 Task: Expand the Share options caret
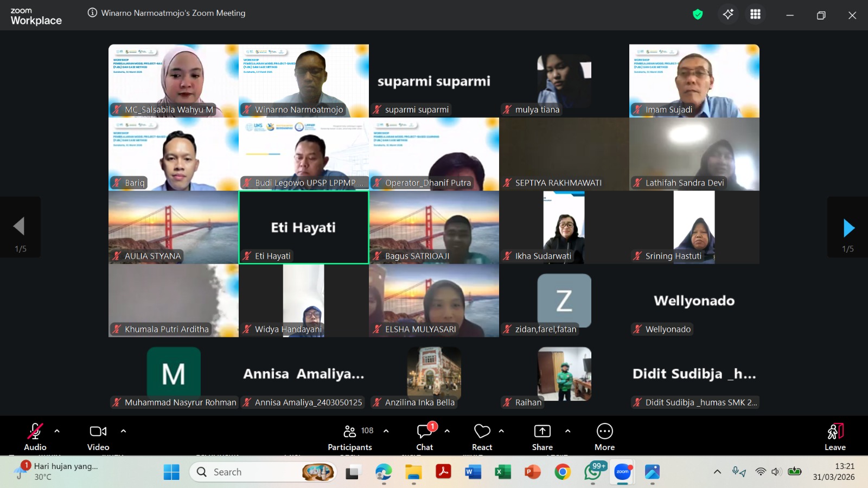tap(567, 431)
